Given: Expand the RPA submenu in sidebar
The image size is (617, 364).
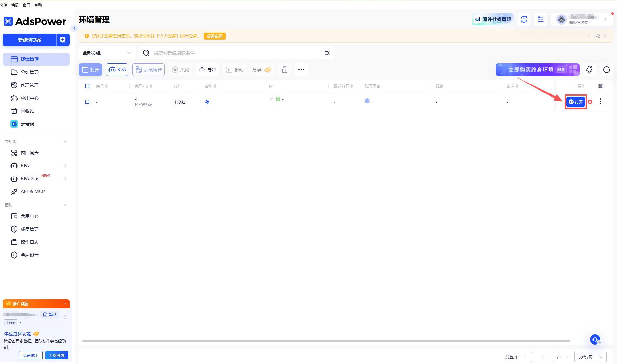Looking at the screenshot, I should coord(65,166).
